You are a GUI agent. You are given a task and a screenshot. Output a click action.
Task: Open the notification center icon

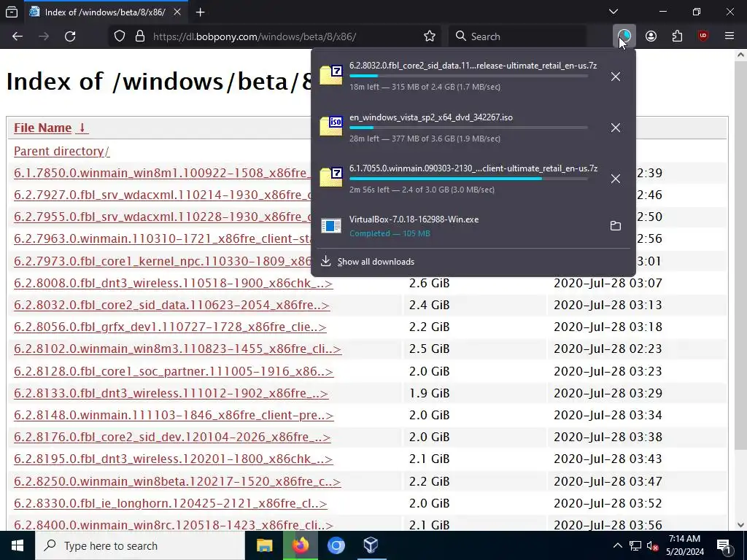coord(724,545)
